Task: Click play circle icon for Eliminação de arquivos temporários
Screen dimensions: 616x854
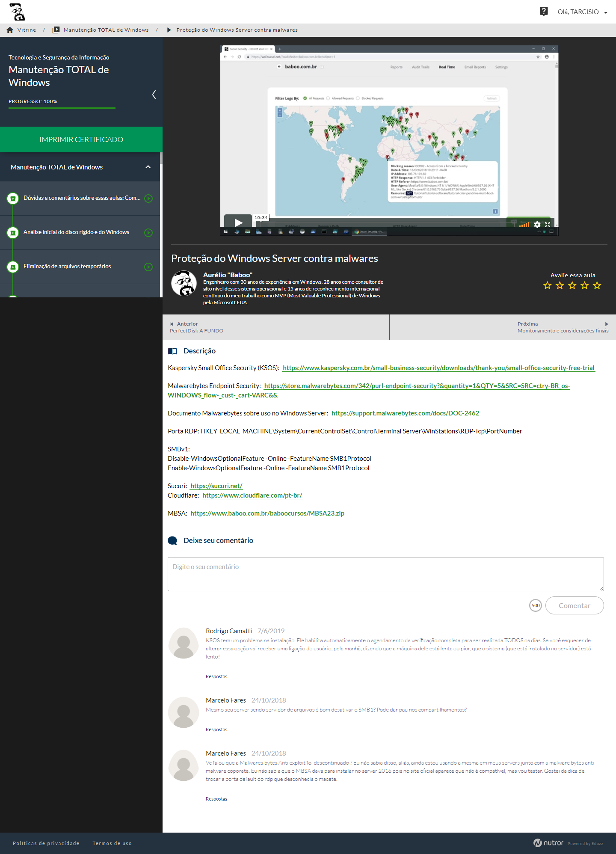Action: (148, 267)
